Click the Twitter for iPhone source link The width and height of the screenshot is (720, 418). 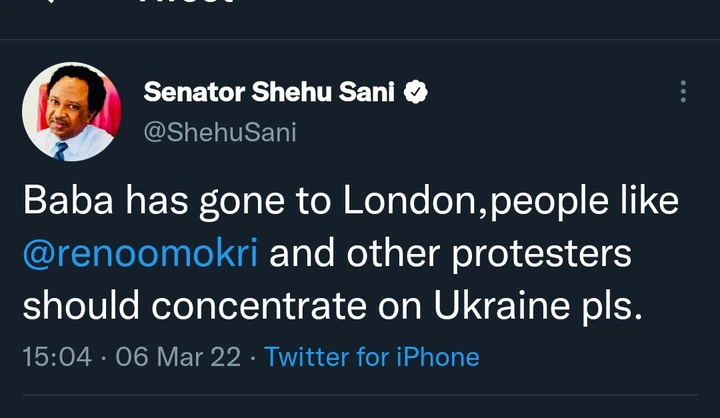372,356
